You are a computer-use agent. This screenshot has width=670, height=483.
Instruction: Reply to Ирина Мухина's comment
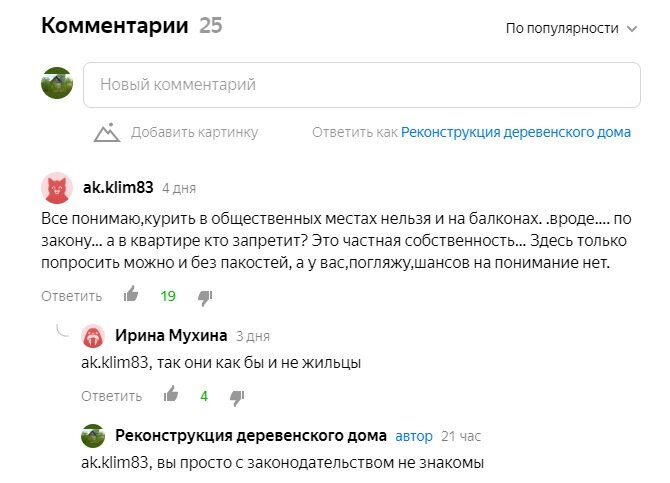(x=112, y=396)
